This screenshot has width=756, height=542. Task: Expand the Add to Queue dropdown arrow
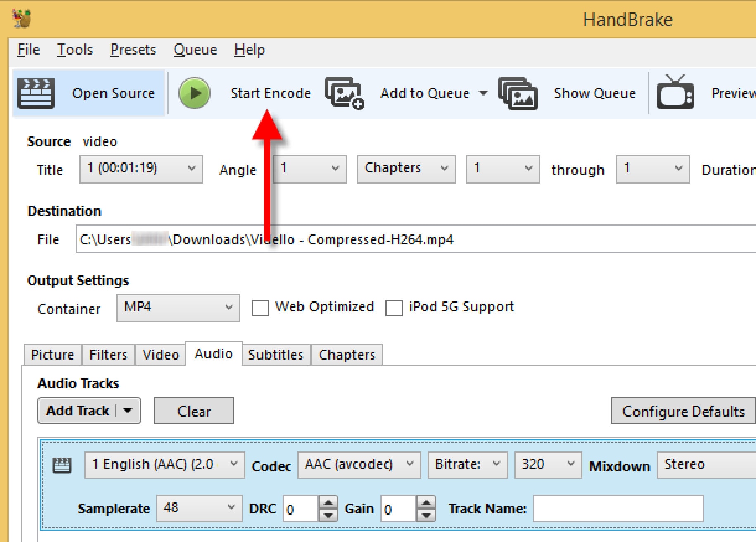(483, 93)
